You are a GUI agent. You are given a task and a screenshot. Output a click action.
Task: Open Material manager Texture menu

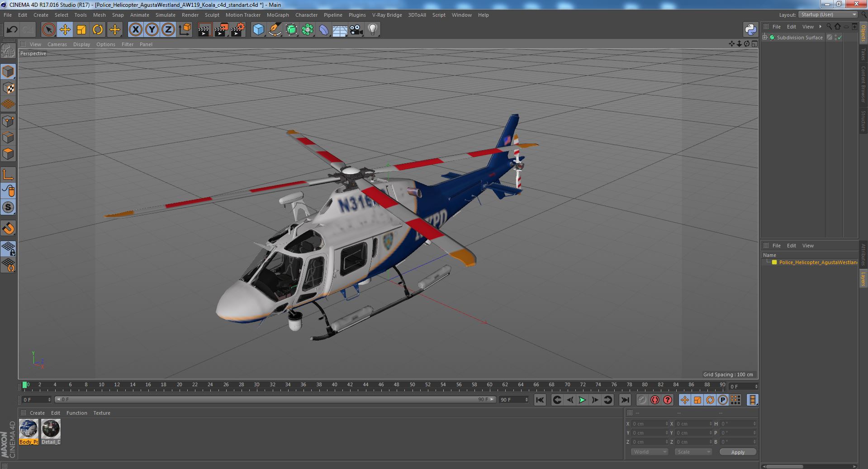tap(102, 413)
